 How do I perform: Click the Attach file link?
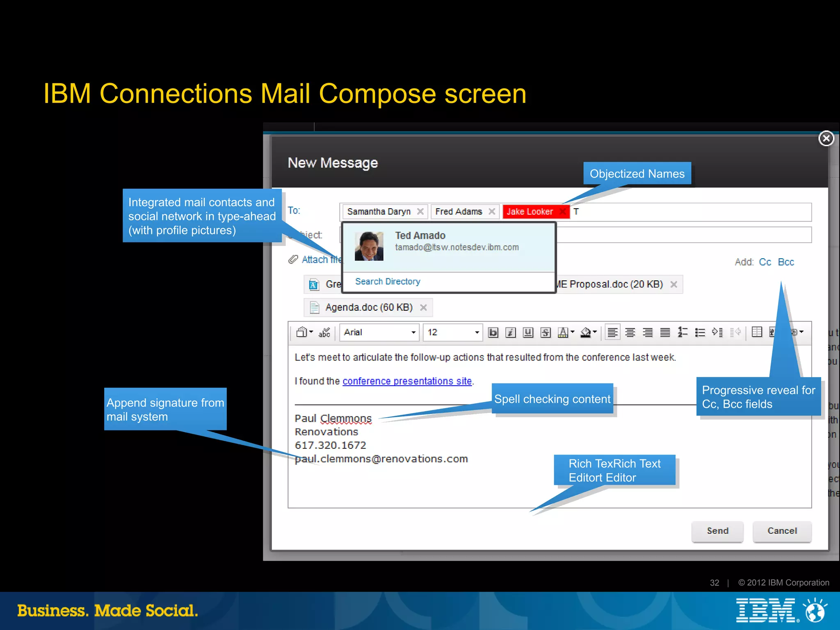322,259
